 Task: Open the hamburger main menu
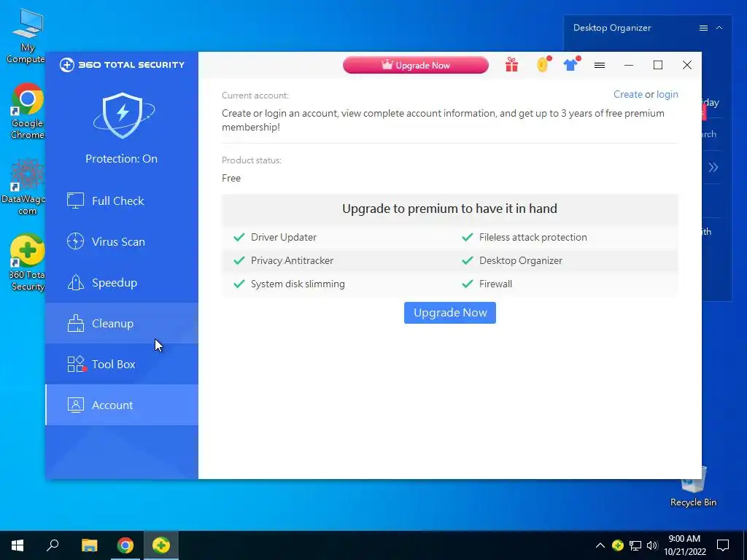point(600,65)
